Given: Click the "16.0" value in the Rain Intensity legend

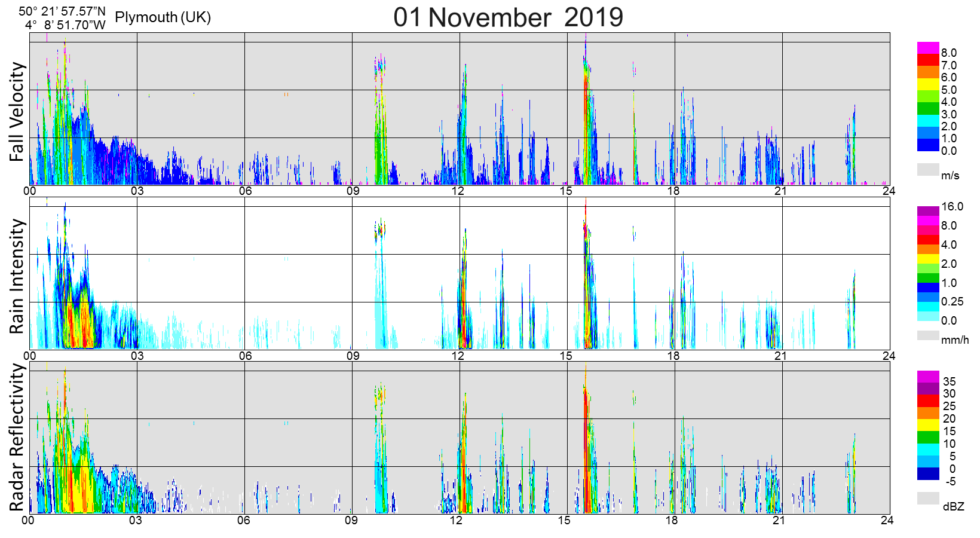Looking at the screenshot, I should tap(953, 206).
